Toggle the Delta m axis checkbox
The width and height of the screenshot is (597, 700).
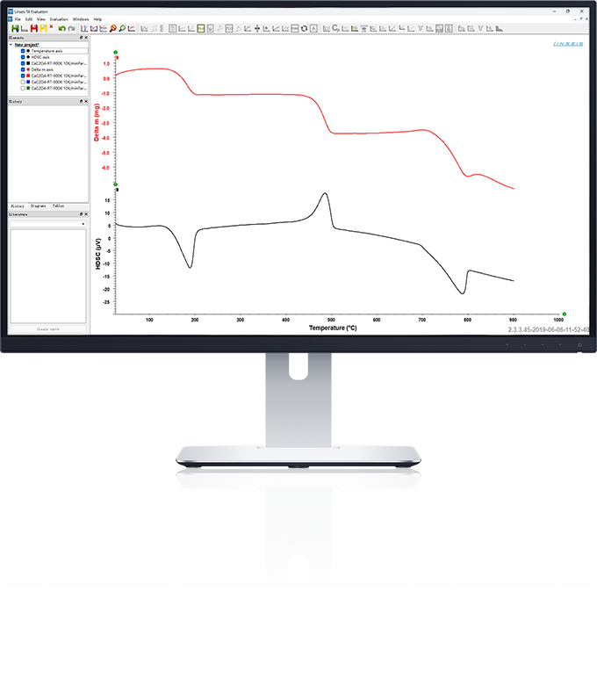click(x=23, y=69)
